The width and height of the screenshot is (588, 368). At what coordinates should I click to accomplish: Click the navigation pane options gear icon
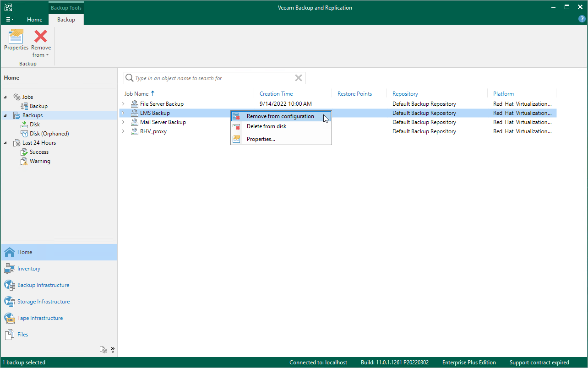104,350
